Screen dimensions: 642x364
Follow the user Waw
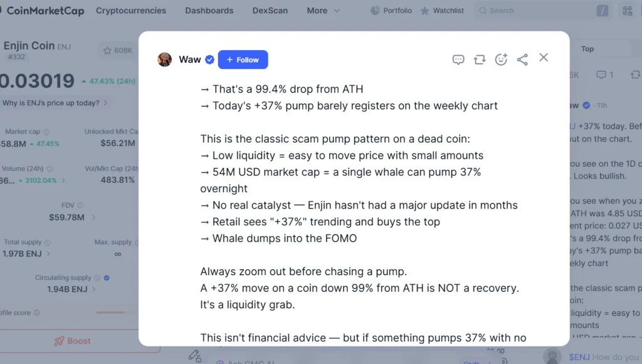click(x=243, y=60)
